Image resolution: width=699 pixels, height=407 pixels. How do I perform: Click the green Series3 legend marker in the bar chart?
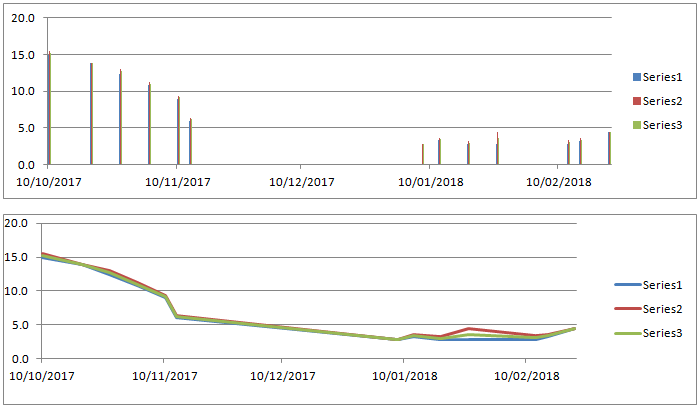[x=636, y=125]
